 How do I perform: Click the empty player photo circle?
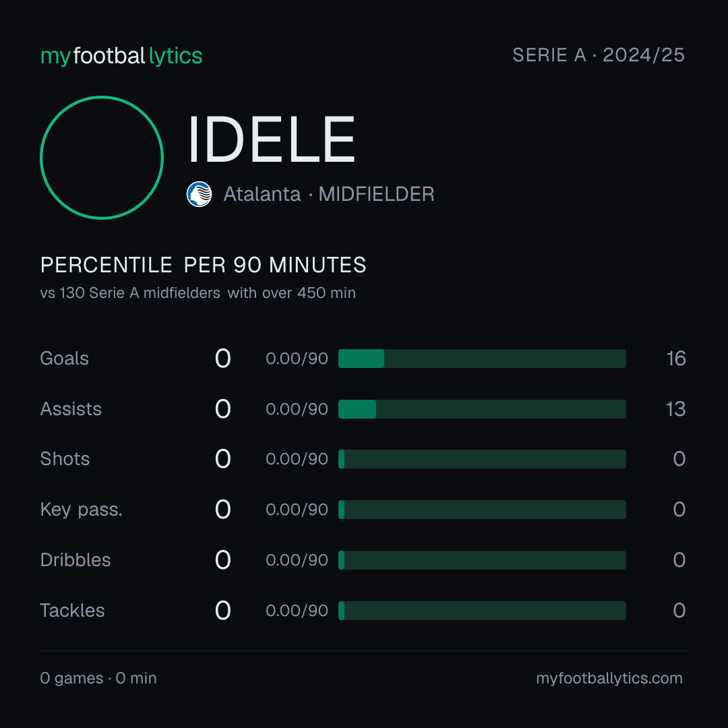tap(102, 157)
